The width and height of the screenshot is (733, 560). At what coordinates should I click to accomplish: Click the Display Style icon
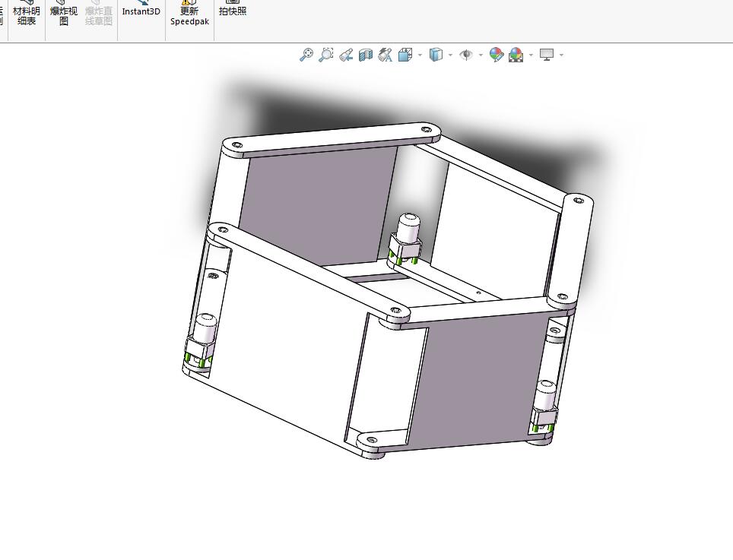(437, 55)
